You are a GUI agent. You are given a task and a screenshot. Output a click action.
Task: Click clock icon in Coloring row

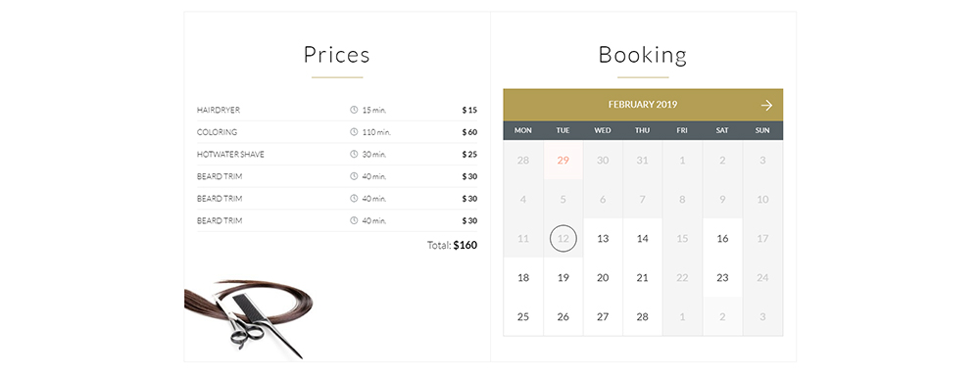(x=354, y=132)
